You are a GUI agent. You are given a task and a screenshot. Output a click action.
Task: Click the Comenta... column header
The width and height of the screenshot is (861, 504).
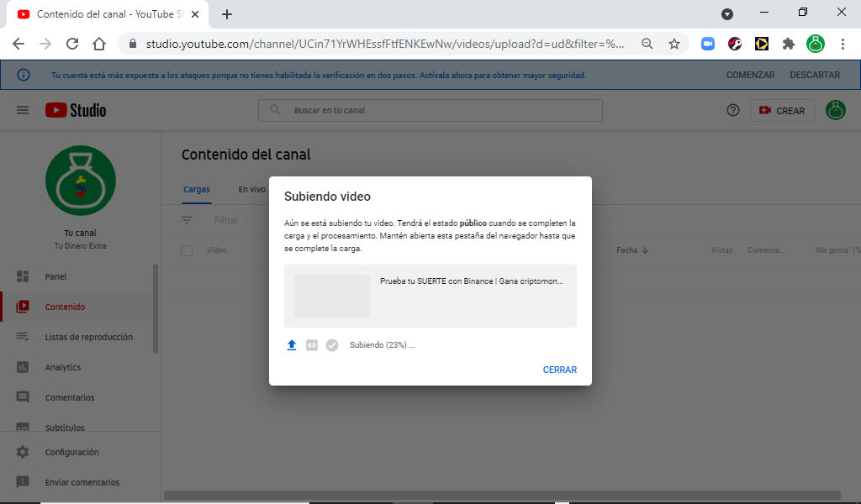click(x=765, y=250)
